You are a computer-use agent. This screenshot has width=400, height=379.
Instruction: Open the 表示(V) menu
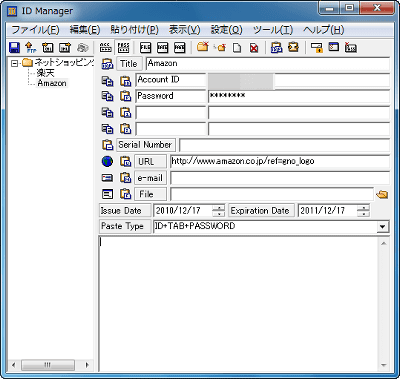click(x=184, y=30)
